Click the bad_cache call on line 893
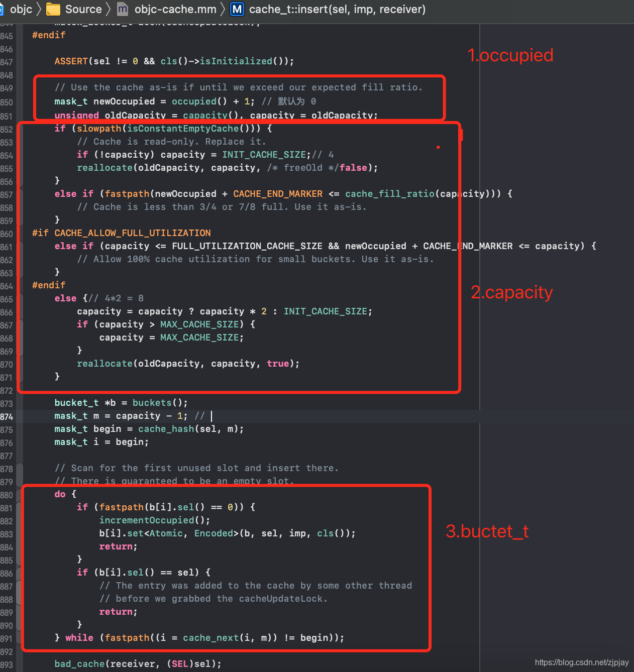 click(79, 664)
